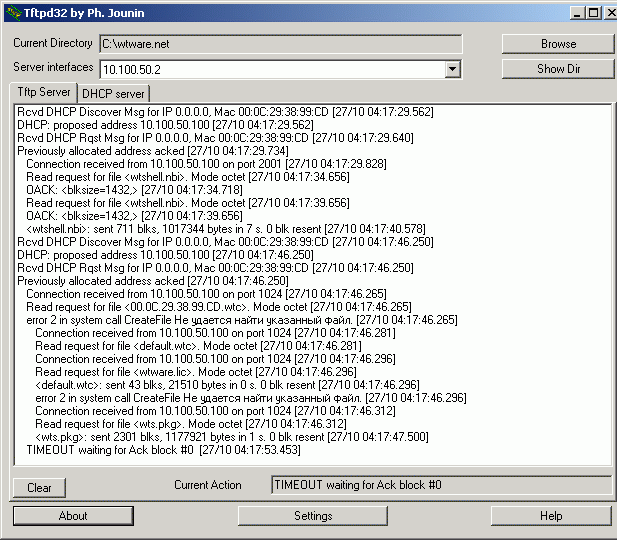Open the Settings dialog
The image size is (617, 540).
tap(313, 516)
